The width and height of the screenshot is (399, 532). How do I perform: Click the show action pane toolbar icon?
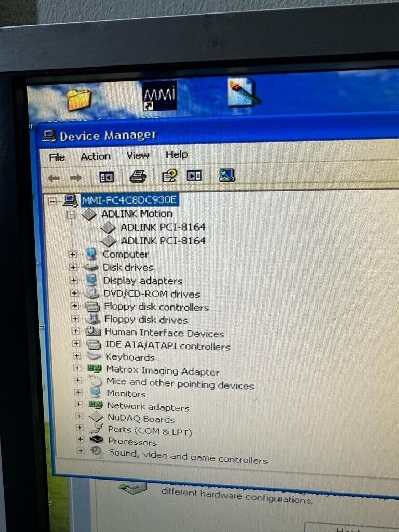click(x=194, y=176)
